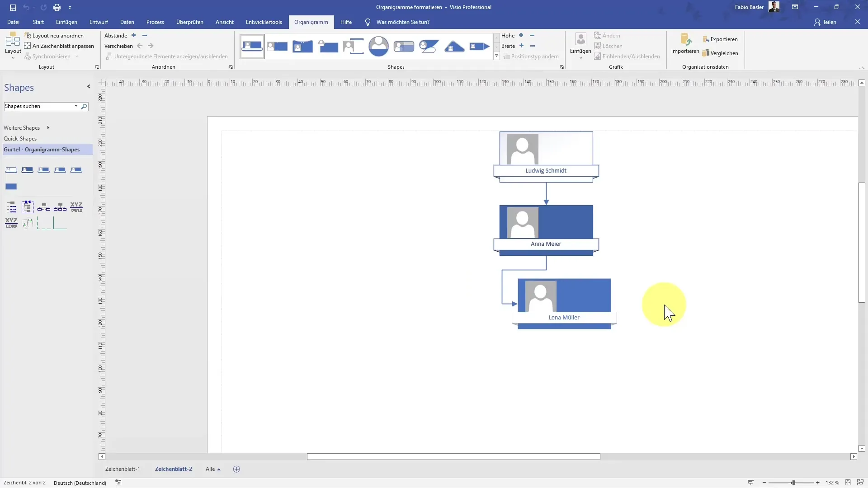This screenshot has height=488, width=868.
Task: Select the Quick-Shapes stencil
Action: tap(20, 139)
